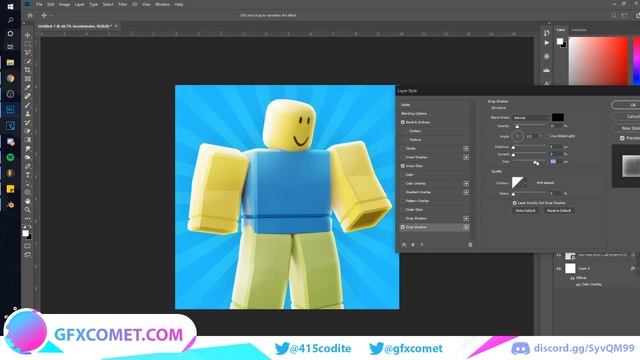Select the Lasso tool
Screen dimensions: 640x360
27,52
